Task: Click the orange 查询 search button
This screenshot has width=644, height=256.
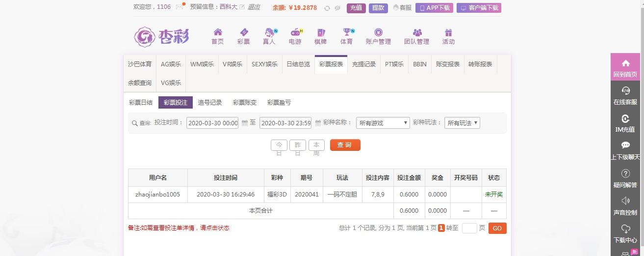Action: tap(345, 145)
